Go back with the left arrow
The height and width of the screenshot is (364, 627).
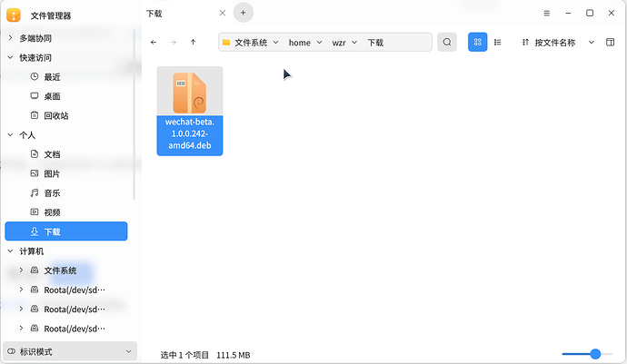coord(154,42)
